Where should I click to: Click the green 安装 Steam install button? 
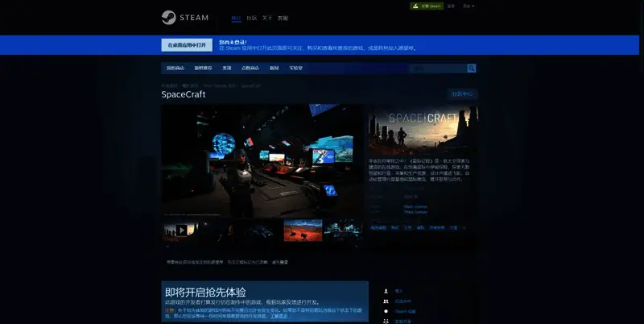point(427,6)
